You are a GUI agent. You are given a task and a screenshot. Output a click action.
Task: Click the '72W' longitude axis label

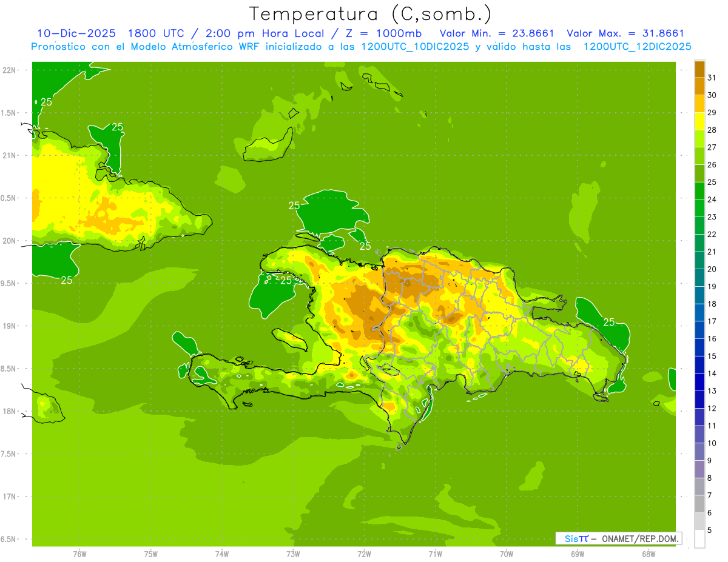pyautogui.click(x=364, y=554)
